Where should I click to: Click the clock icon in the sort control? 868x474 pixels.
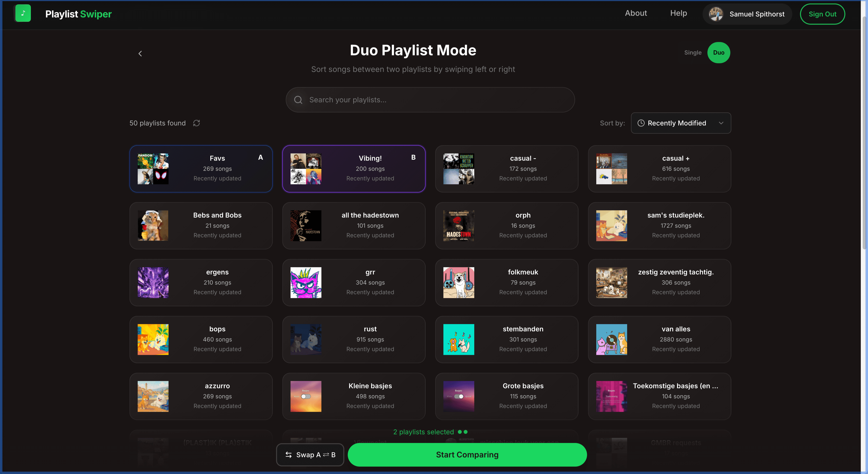click(641, 123)
